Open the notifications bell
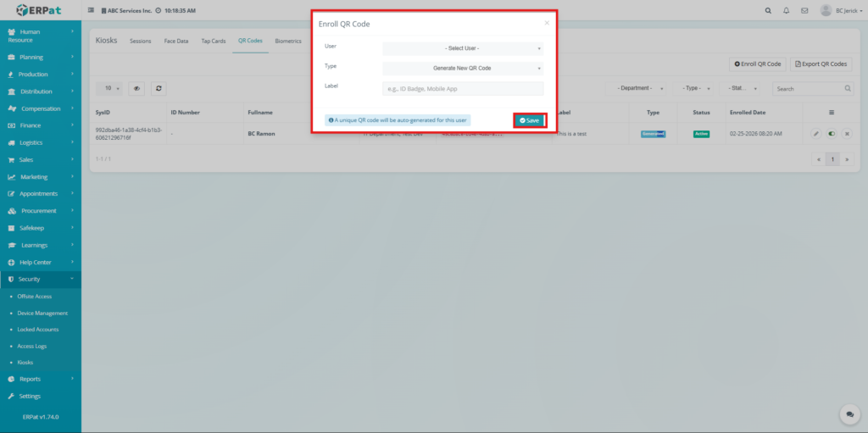The width and height of the screenshot is (868, 433). pos(787,11)
